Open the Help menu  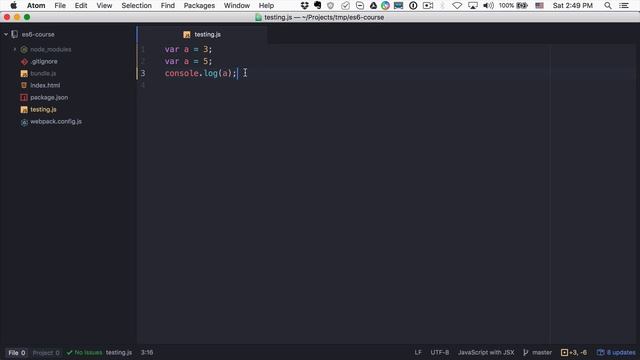point(266,6)
